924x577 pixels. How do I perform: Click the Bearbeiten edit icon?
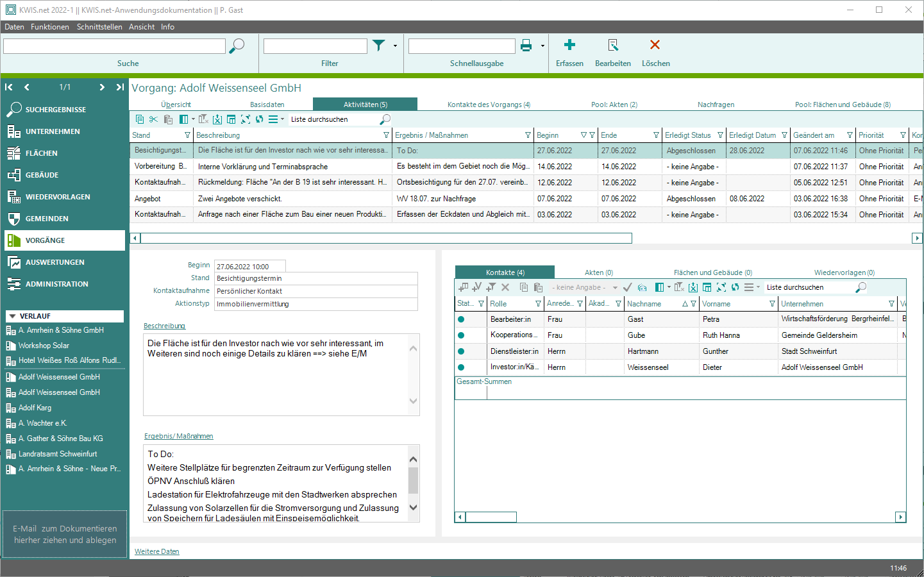613,45
